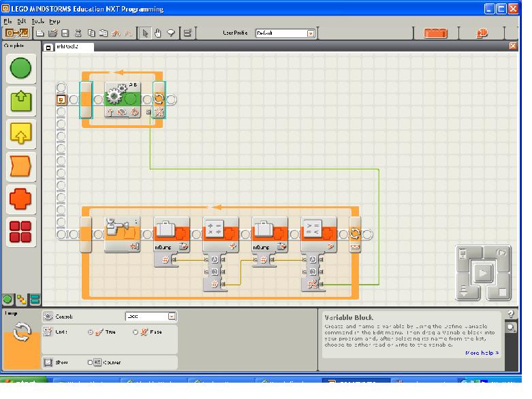
Task: Select the green Action block palette icon
Action: point(20,102)
